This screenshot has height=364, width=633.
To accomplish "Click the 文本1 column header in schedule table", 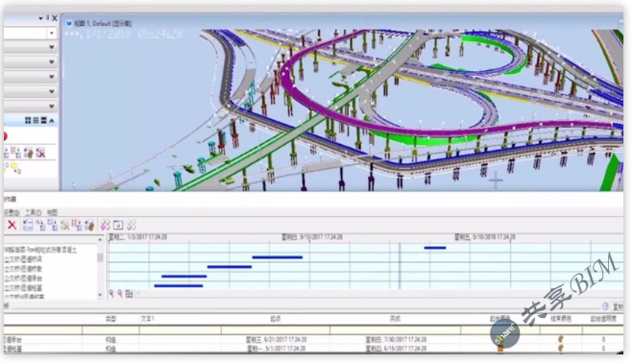I will click(x=147, y=319).
